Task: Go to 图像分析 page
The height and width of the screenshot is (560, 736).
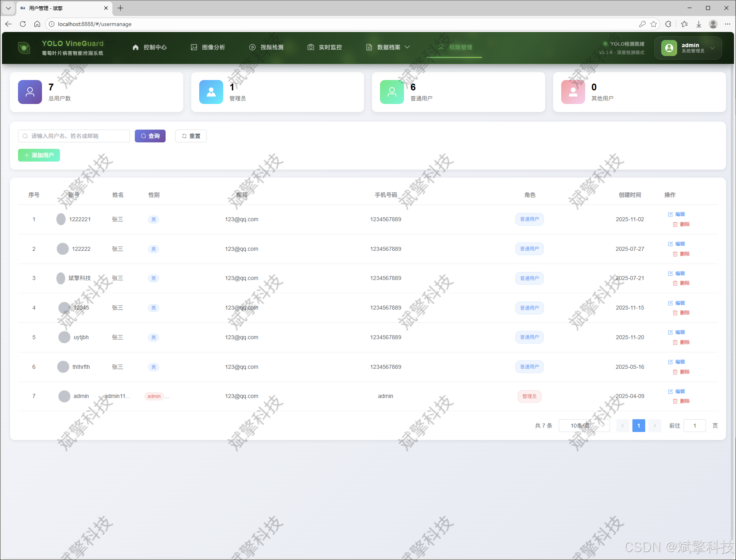Action: (x=208, y=47)
